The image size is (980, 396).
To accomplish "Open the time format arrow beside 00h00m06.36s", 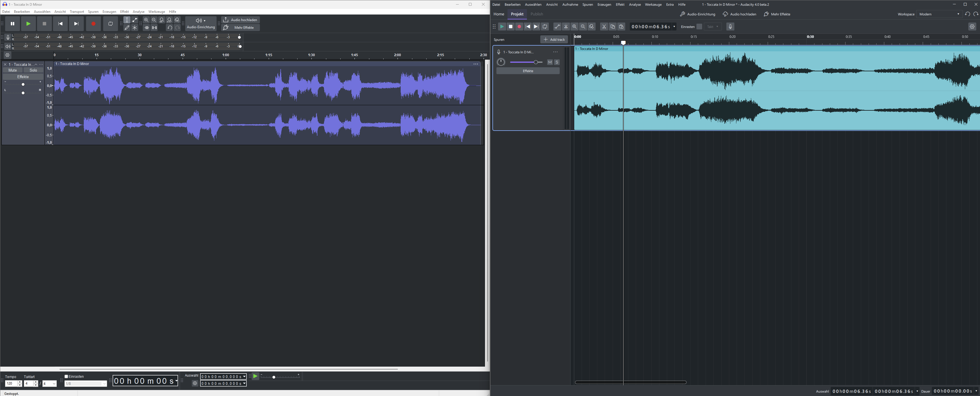I will [675, 27].
